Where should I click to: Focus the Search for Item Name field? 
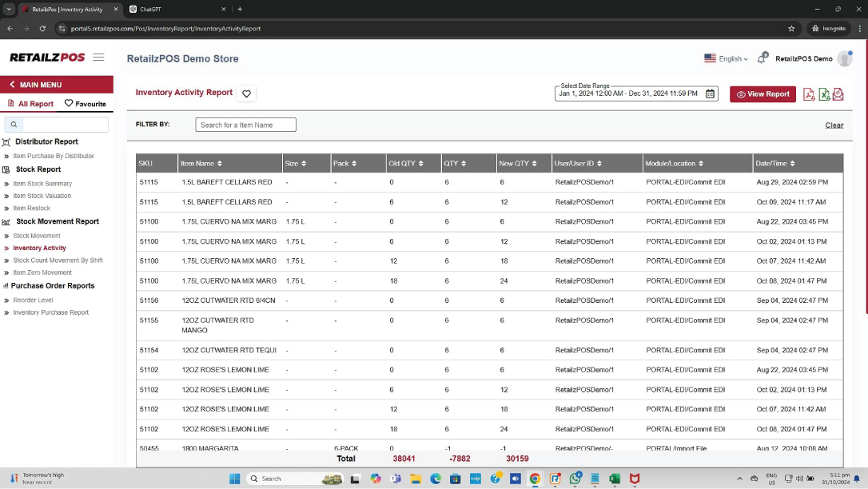pyautogui.click(x=245, y=125)
